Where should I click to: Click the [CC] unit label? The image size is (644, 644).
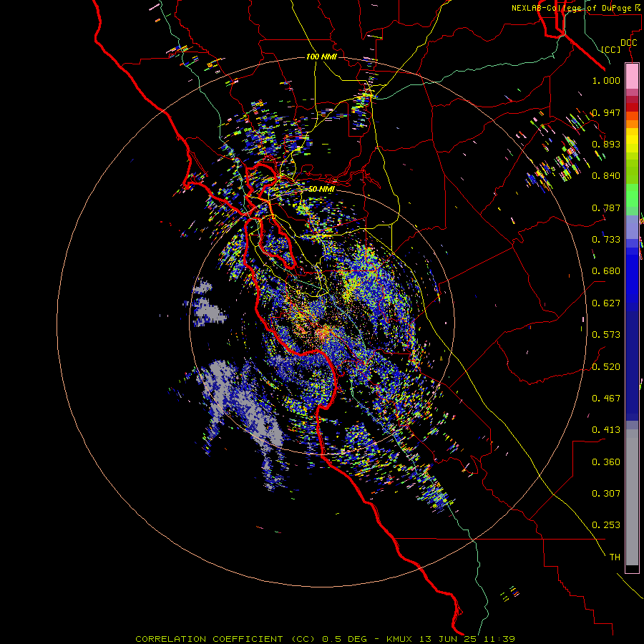coord(611,49)
